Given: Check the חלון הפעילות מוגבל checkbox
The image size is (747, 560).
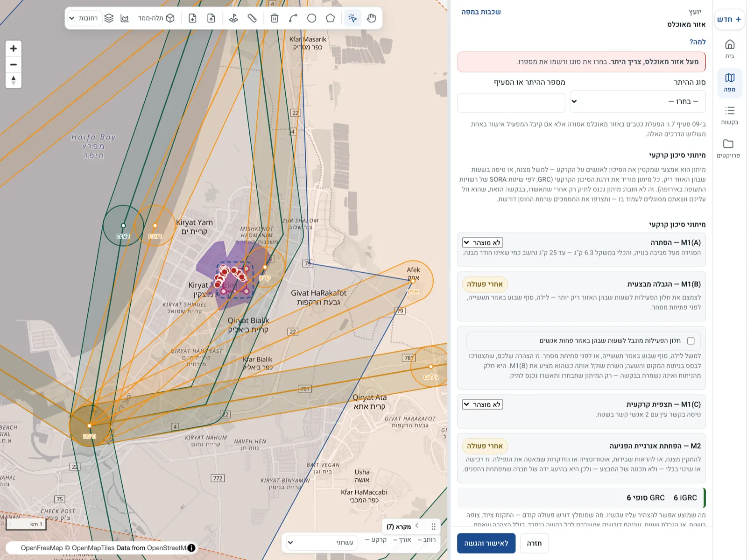Looking at the screenshot, I should tap(691, 341).
